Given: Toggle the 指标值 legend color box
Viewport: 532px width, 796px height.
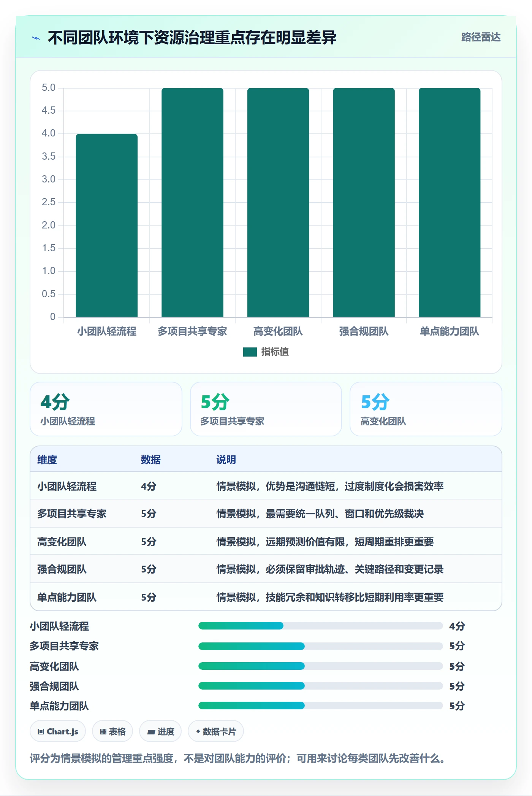Looking at the screenshot, I should pyautogui.click(x=250, y=352).
